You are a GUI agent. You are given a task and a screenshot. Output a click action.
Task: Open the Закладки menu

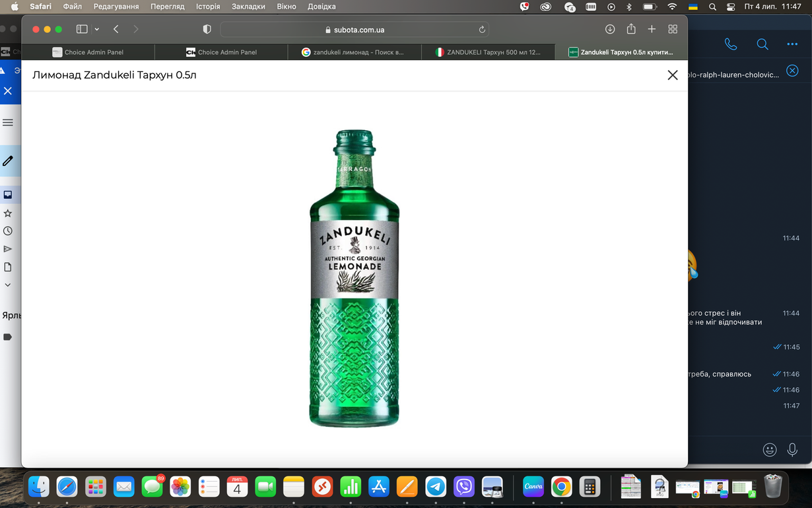(x=248, y=7)
